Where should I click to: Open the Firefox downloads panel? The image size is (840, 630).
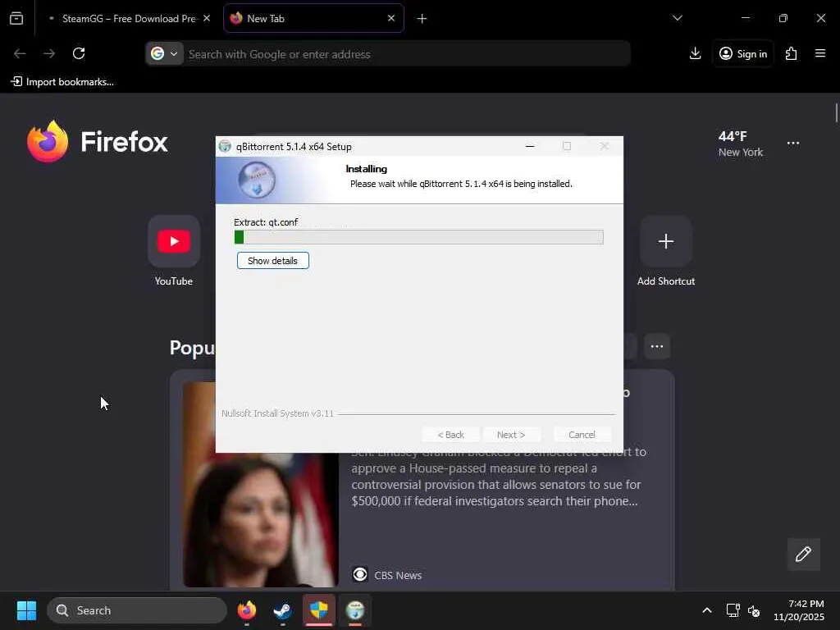[x=696, y=53]
